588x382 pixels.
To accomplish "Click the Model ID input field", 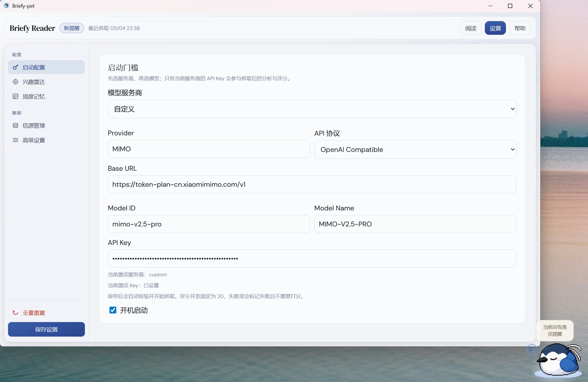I will (209, 224).
